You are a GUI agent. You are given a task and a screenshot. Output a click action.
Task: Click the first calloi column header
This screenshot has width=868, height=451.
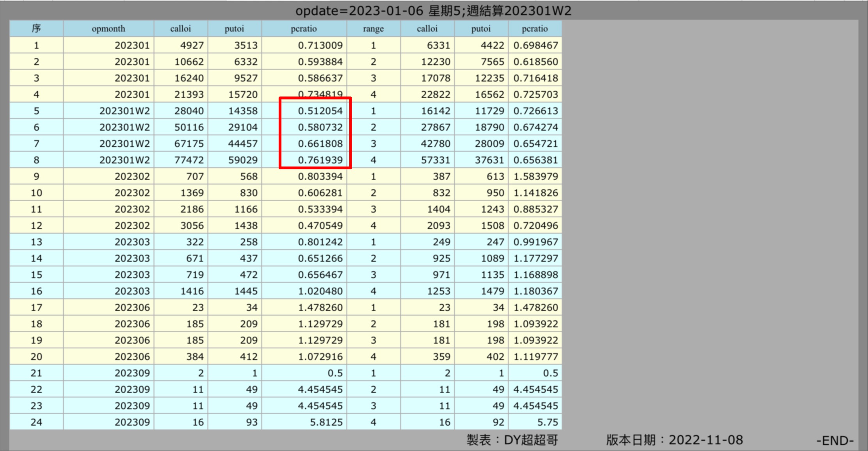point(180,29)
